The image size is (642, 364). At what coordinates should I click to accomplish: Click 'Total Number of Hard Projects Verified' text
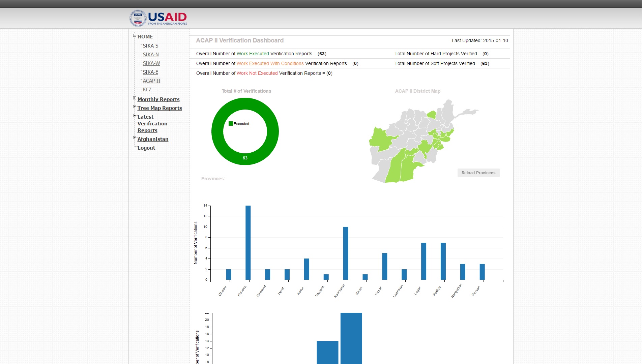(436, 54)
